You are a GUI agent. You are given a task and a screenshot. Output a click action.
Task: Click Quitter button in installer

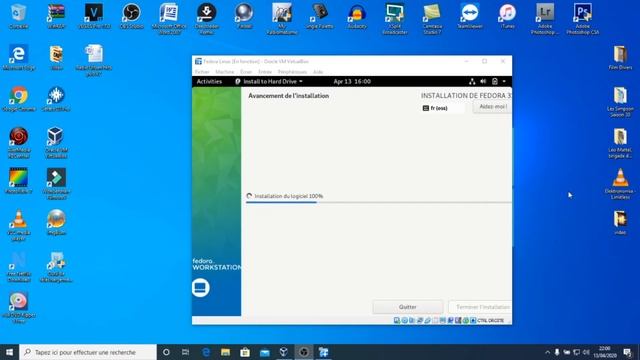coord(408,307)
